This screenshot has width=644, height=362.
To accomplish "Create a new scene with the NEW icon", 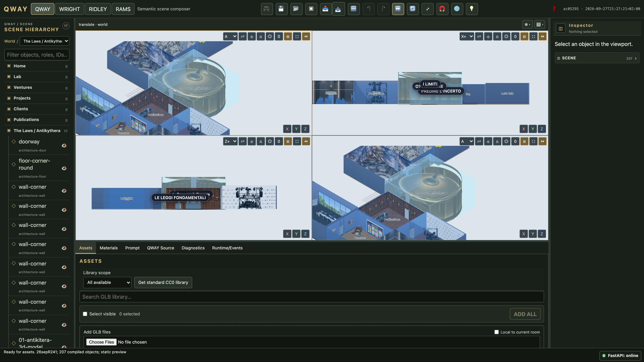I will click(x=354, y=9).
